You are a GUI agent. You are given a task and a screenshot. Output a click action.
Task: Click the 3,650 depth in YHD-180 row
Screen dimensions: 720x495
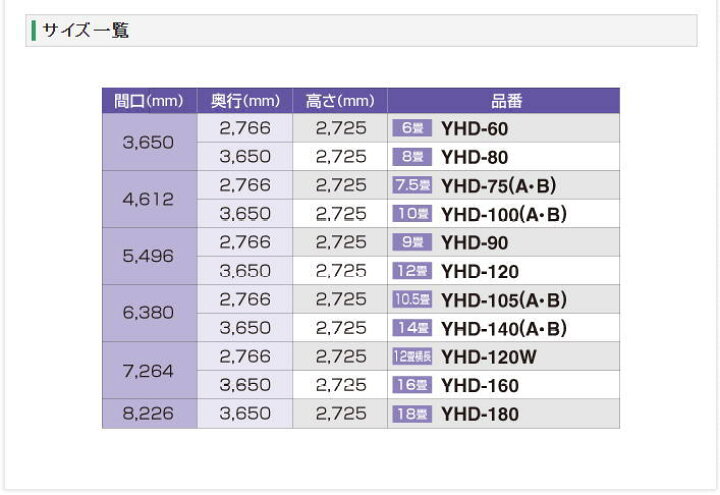245,413
